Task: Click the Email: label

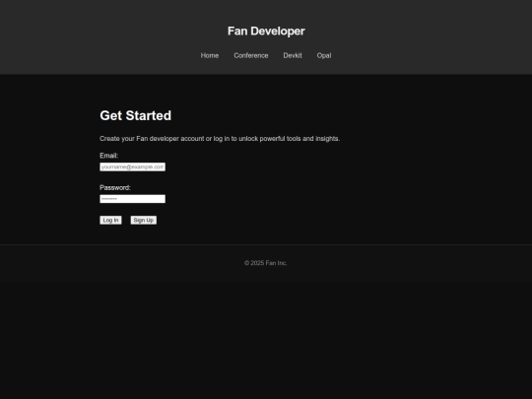Action: point(109,156)
